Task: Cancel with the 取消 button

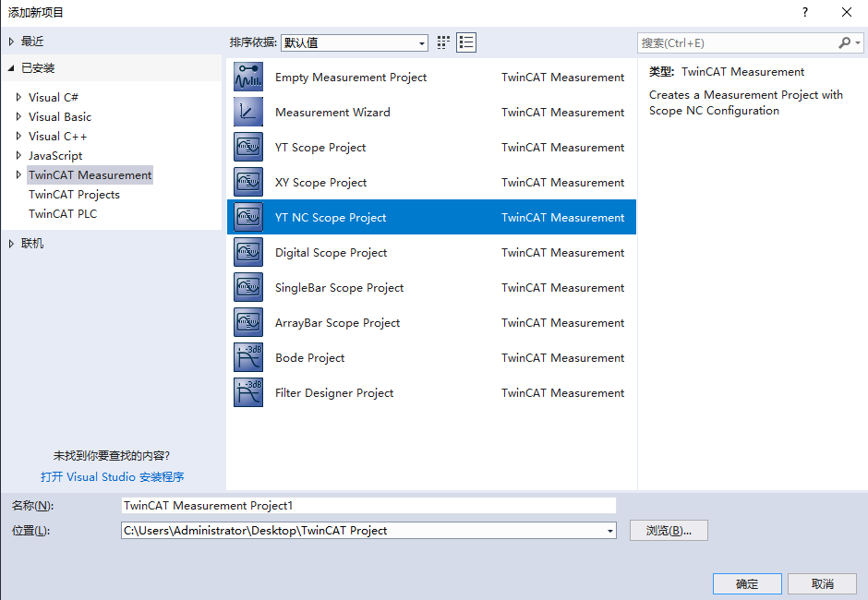Action: click(822, 584)
